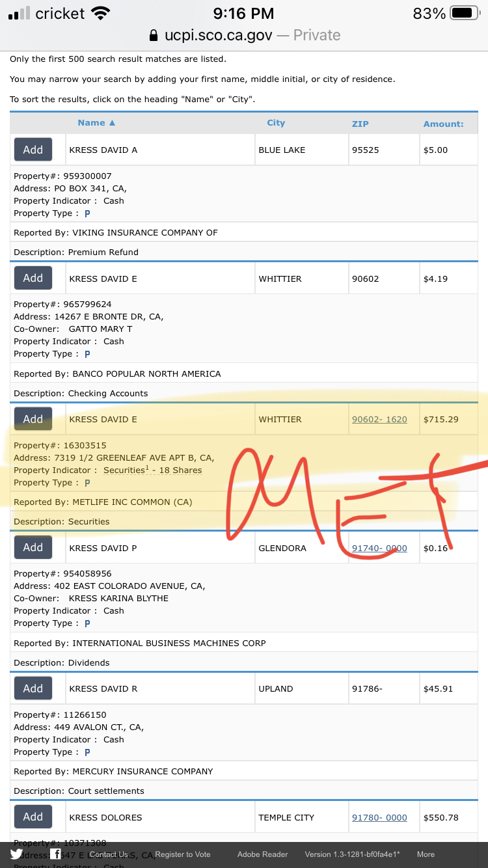Tap the Version 1.3-1281 footer text
This screenshot has width=488, height=868.
click(353, 854)
